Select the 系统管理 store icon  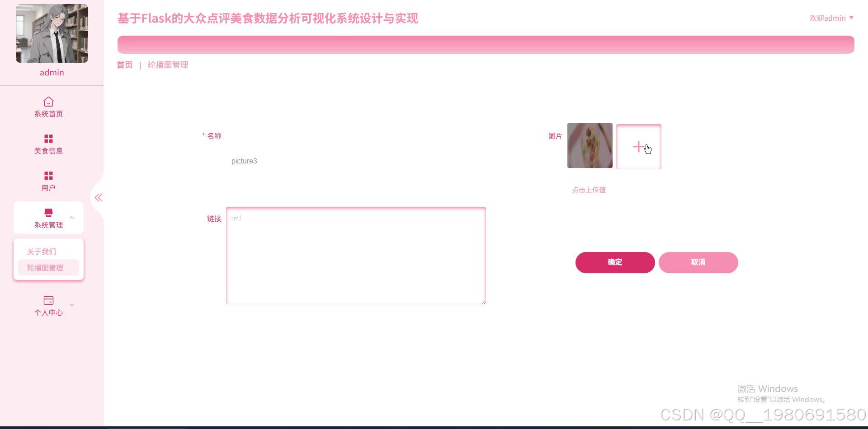[48, 212]
